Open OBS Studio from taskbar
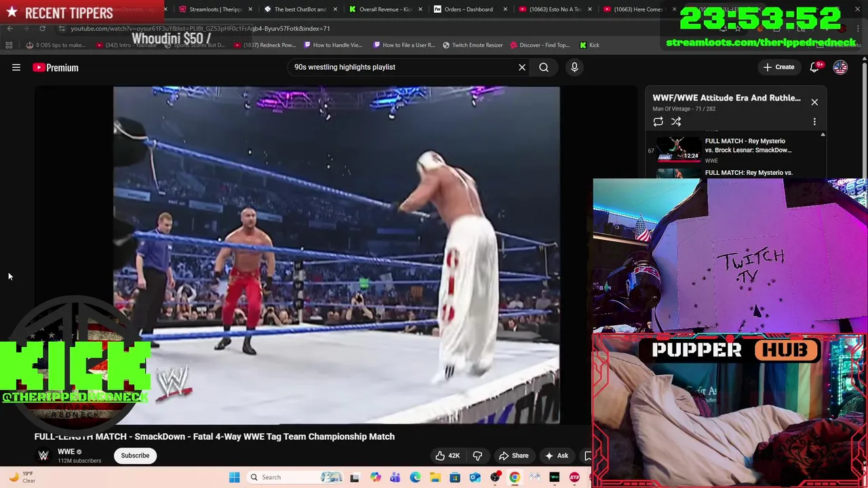 pos(495,477)
